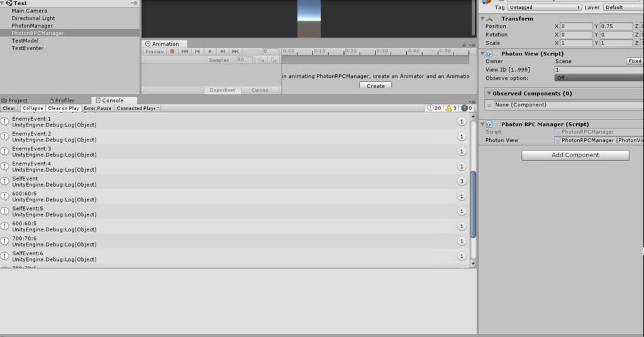
Task: Toggle Error Pause in Console
Action: (x=97, y=108)
